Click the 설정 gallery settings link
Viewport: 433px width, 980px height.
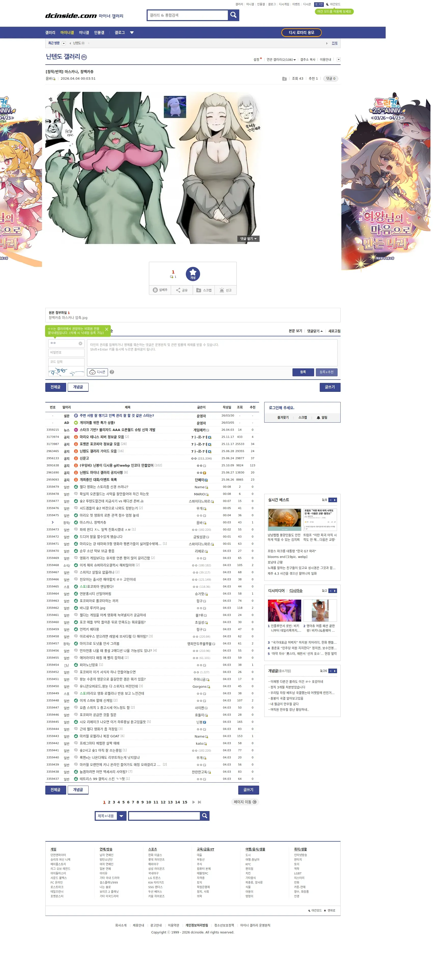point(257,59)
